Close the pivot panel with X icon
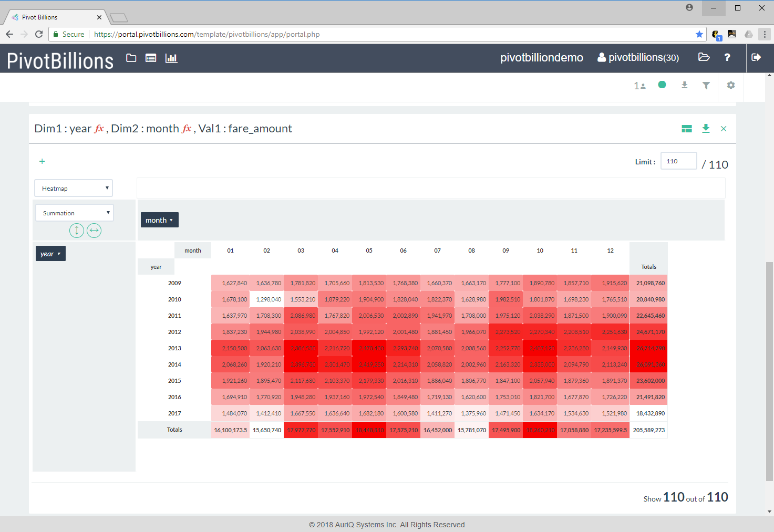Image resolution: width=774 pixels, height=532 pixels. [724, 129]
